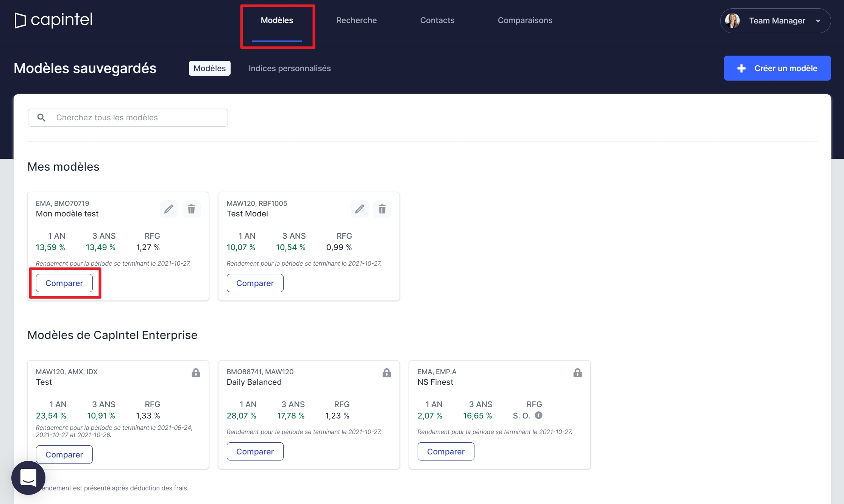Open the chat widget bubble

point(28,478)
